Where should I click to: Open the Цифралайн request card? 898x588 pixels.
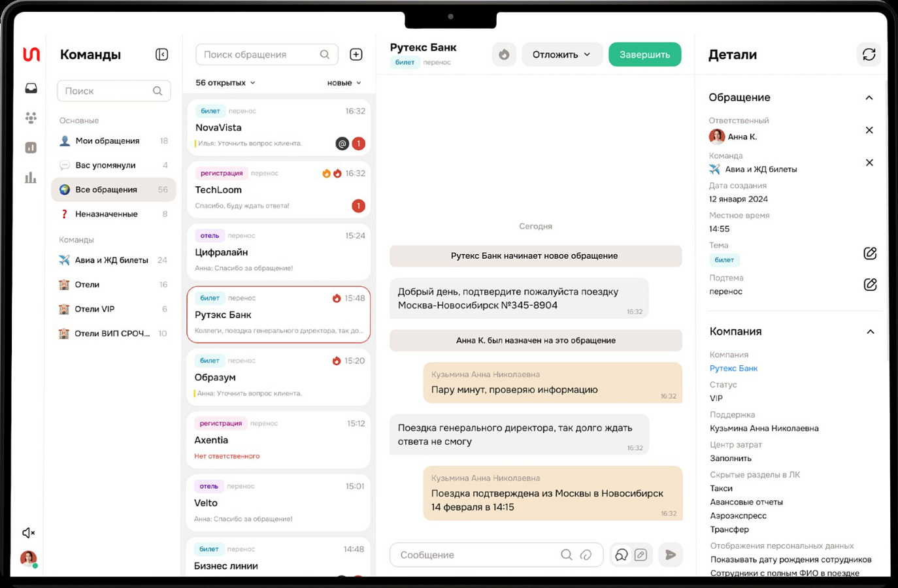coord(278,252)
